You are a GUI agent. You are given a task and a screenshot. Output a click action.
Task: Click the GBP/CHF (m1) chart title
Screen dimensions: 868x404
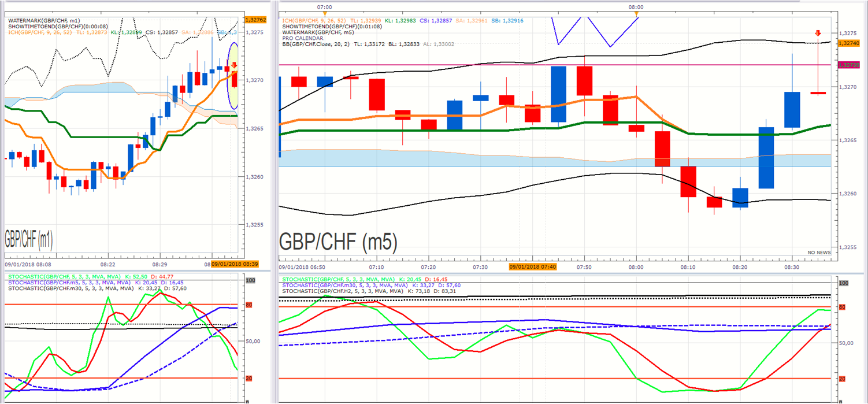tap(28, 239)
